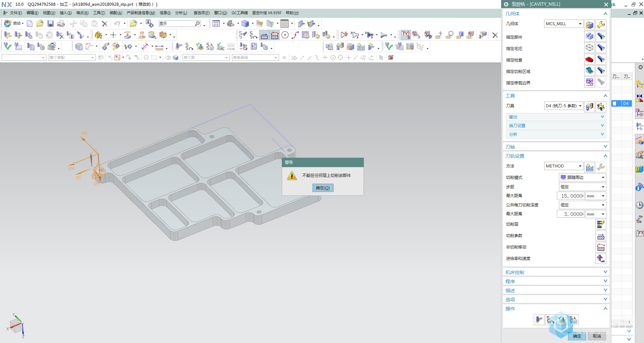Expand the 换刀设置 subsection
This screenshot has width=644, height=343.
coord(556,125)
